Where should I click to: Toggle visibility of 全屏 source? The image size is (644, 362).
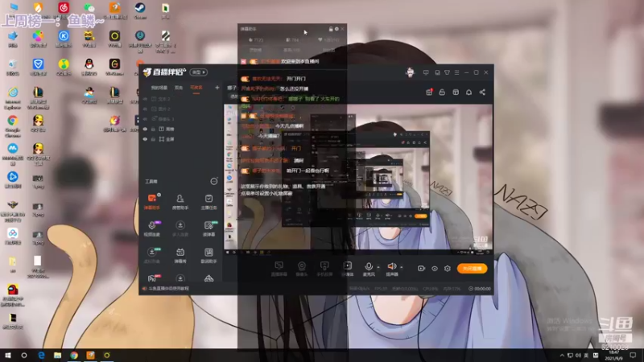(x=145, y=139)
